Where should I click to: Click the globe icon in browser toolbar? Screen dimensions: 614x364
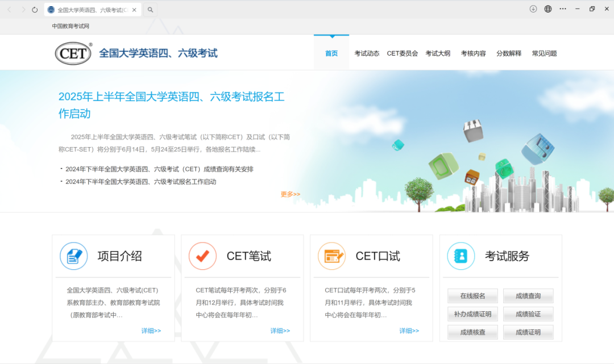pos(547,9)
